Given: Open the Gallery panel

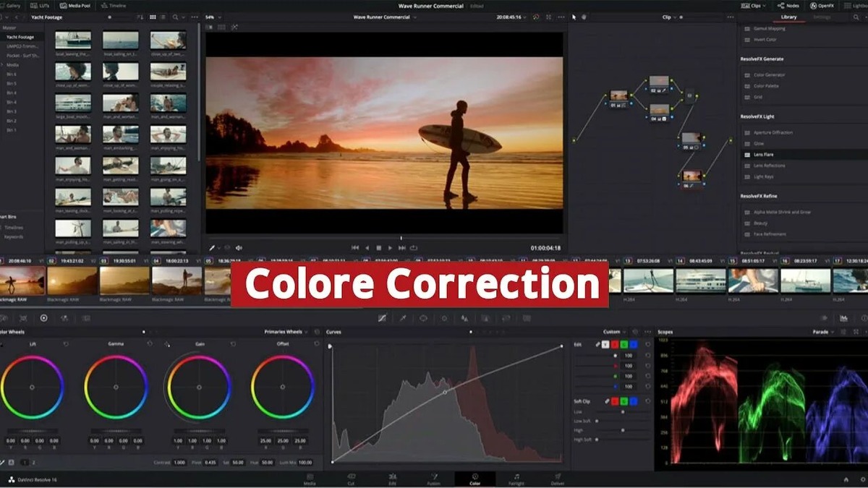Looking at the screenshot, I should tap(11, 5).
